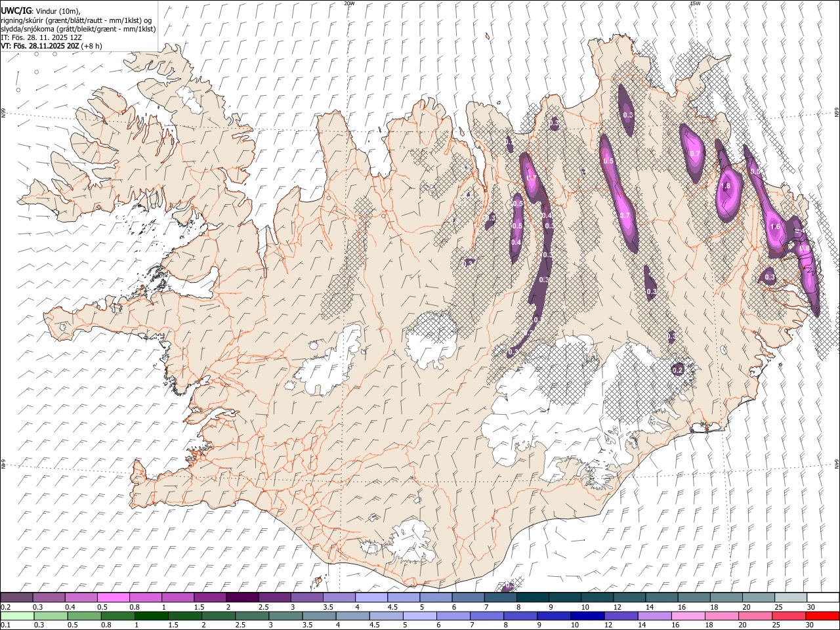840x630 pixels.
Task: Click the '12' label in the top legend row
Action: point(618,607)
